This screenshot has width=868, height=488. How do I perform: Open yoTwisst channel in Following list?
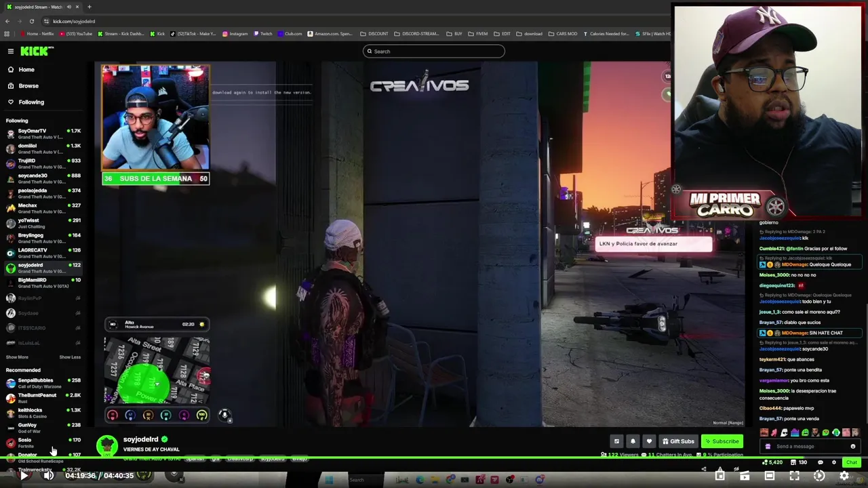[x=43, y=223]
